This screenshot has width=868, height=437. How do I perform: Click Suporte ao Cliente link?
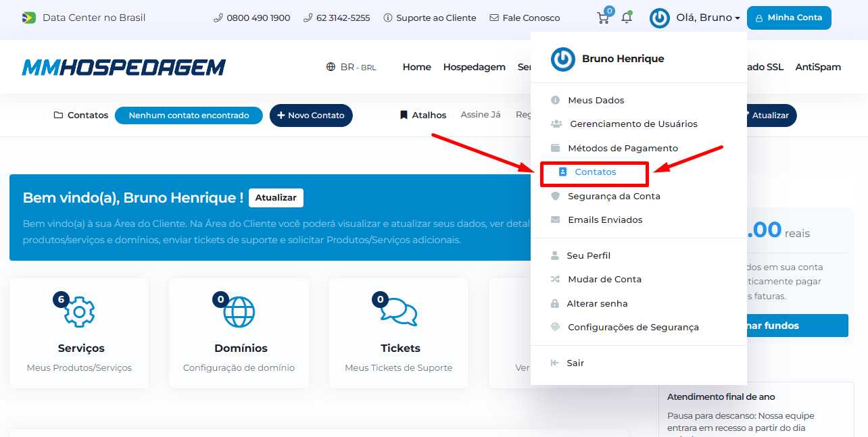pyautogui.click(x=430, y=18)
